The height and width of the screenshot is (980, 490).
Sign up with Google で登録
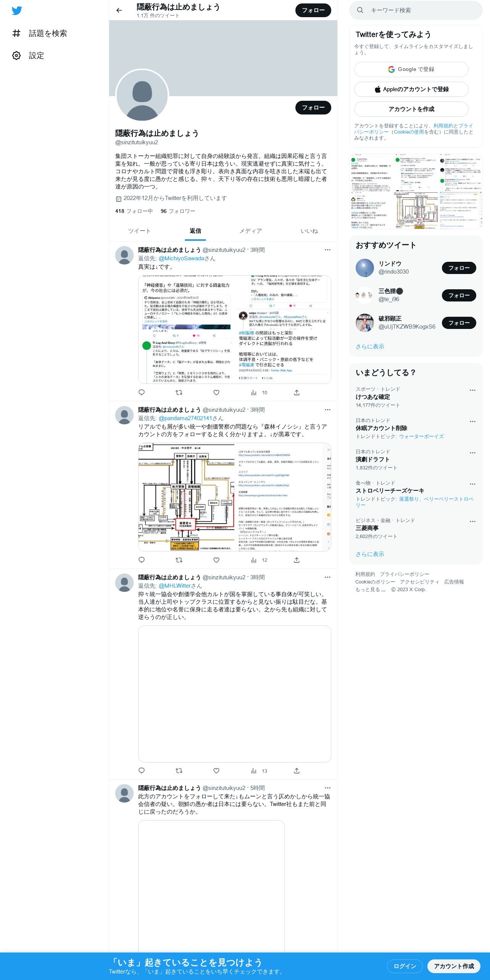tap(411, 69)
